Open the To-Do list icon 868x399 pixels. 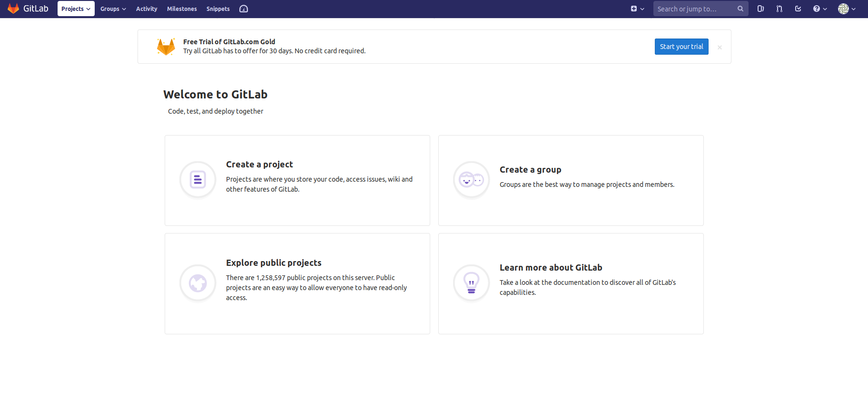(798, 9)
